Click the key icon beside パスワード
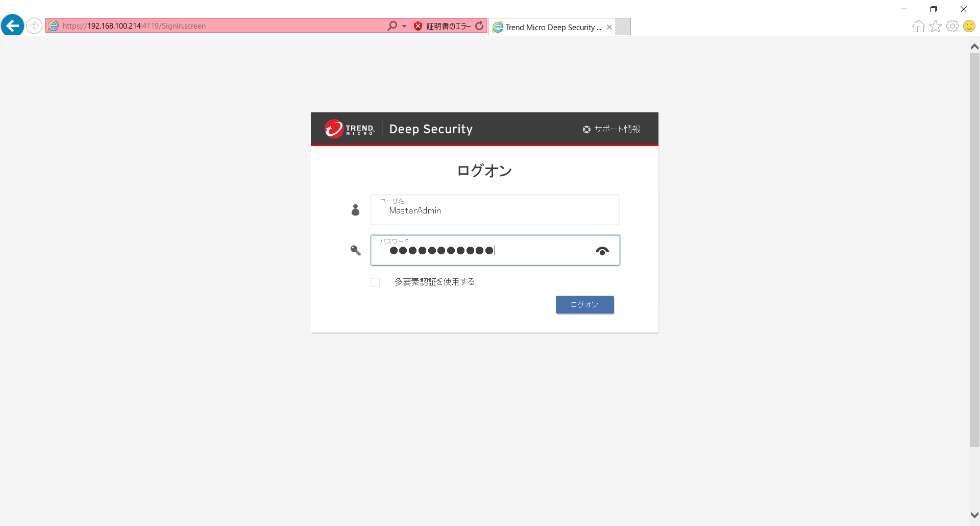Screen dimensions: 980x526 [356, 250]
